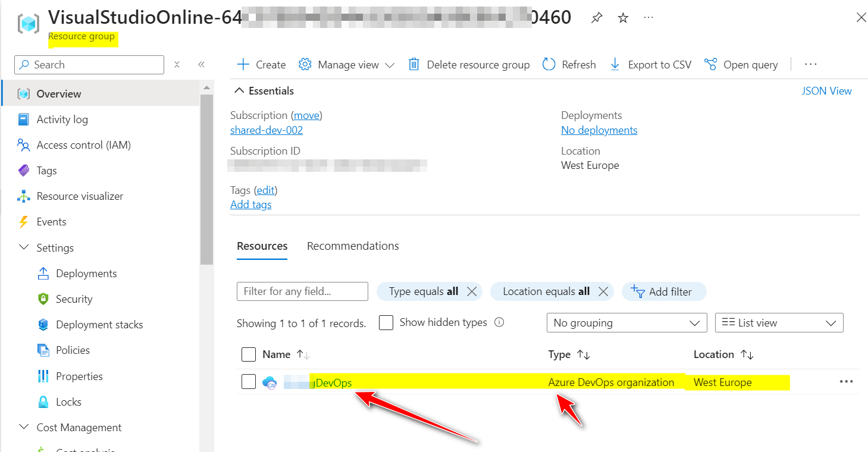Open Deployment stacks settings
This screenshot has width=868, height=452.
[x=101, y=325]
